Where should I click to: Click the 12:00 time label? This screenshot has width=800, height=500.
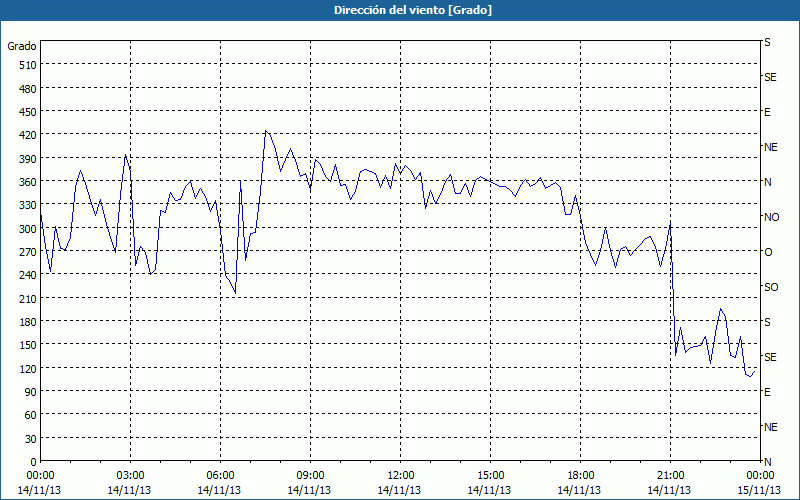[x=401, y=476]
